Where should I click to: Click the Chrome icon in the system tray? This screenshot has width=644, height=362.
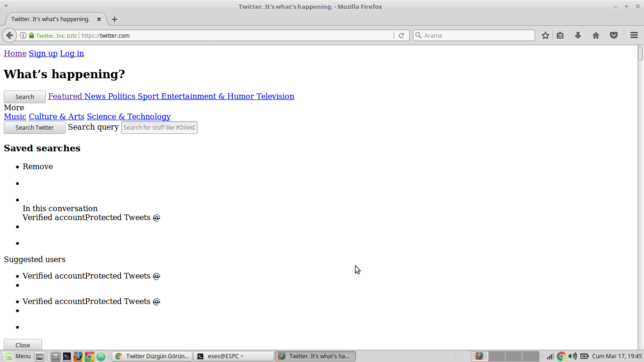[x=561, y=356]
